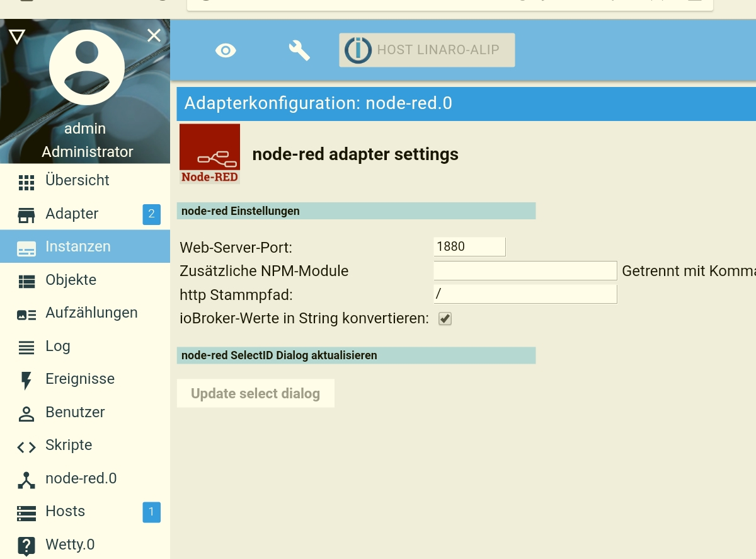Click the Objekte list icon
756x559 pixels.
coord(26,282)
